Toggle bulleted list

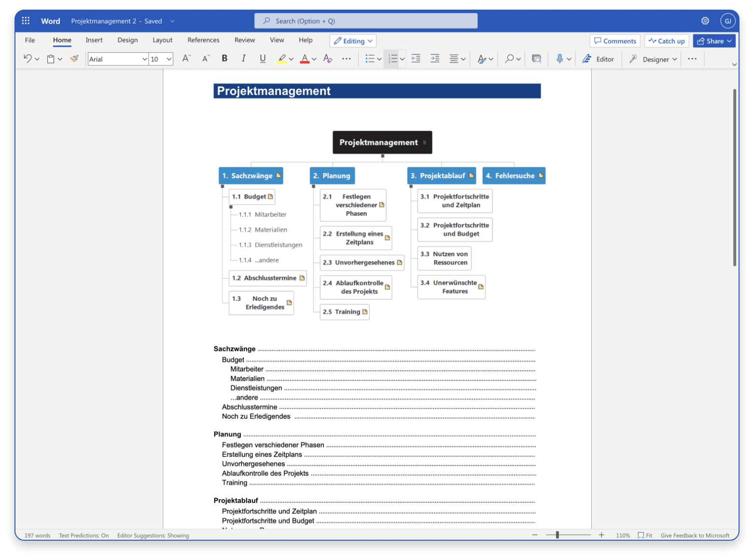tap(370, 59)
